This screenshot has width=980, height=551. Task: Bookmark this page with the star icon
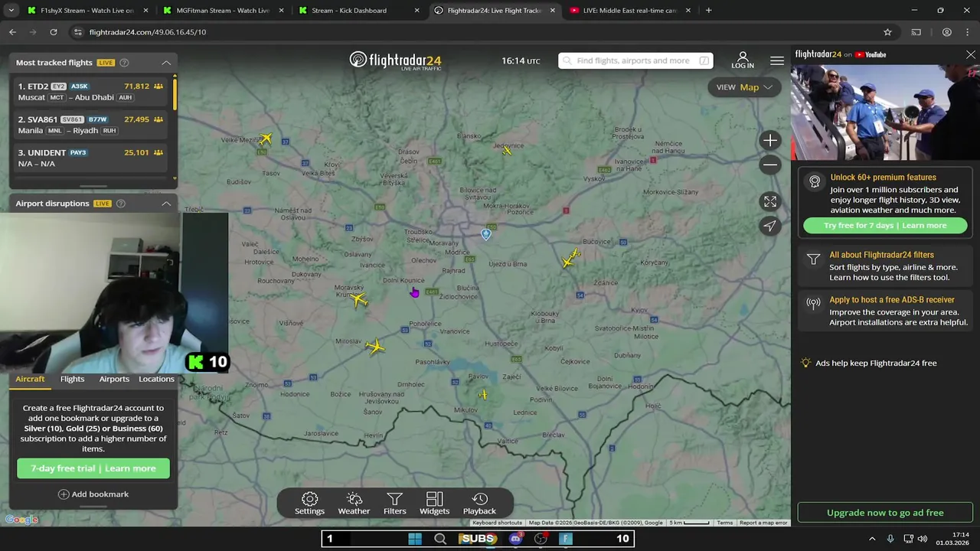tap(887, 32)
